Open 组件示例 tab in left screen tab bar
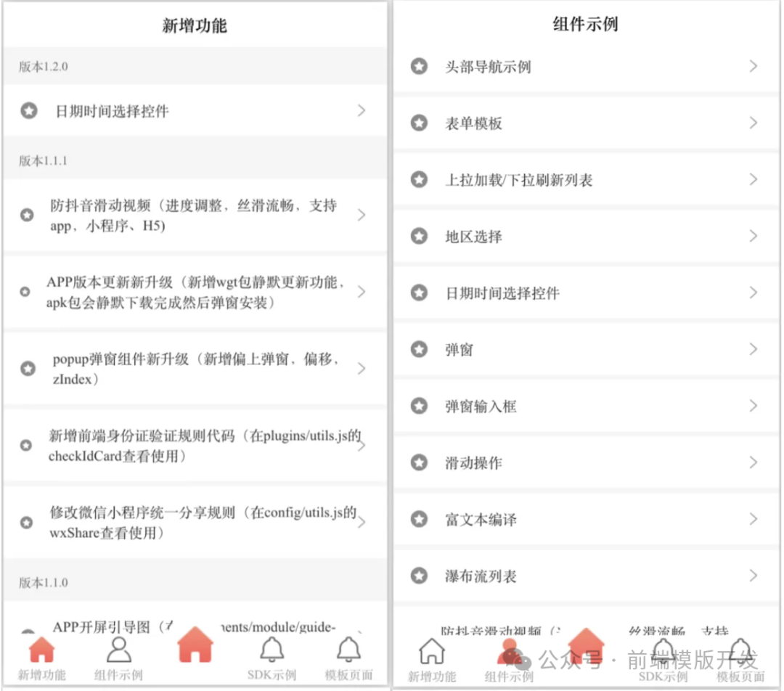The width and height of the screenshot is (784, 691). click(x=118, y=658)
